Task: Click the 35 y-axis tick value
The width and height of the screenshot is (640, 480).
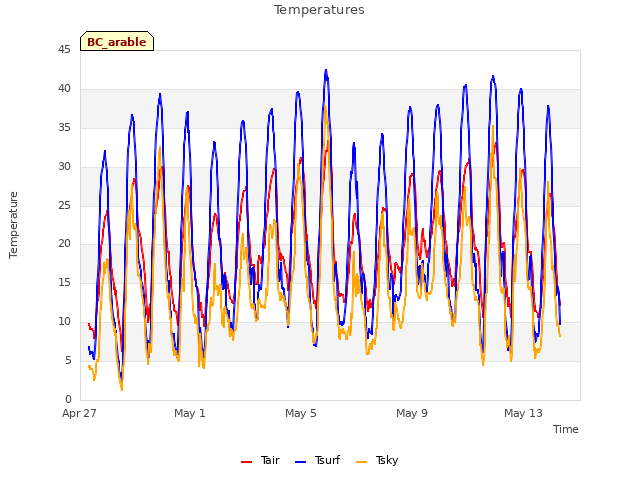Action: pos(64,128)
